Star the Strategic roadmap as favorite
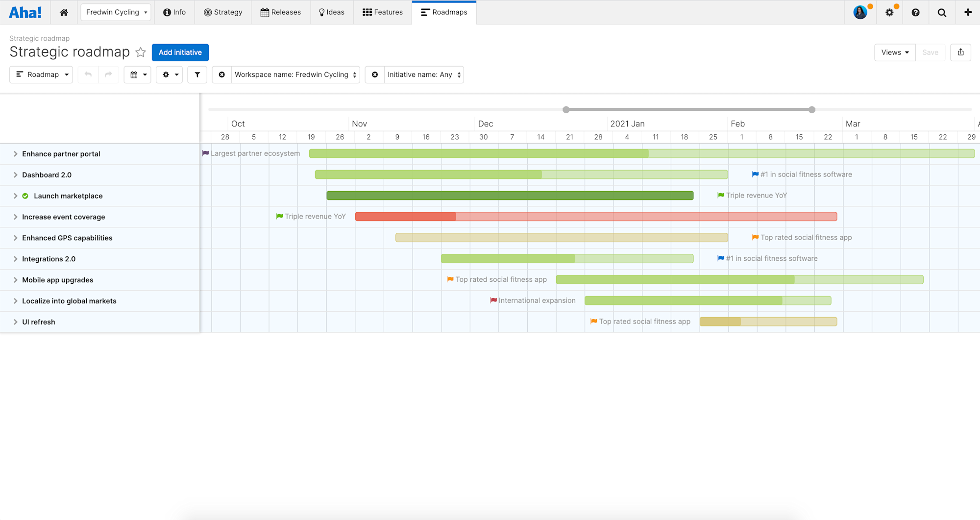 (141, 52)
